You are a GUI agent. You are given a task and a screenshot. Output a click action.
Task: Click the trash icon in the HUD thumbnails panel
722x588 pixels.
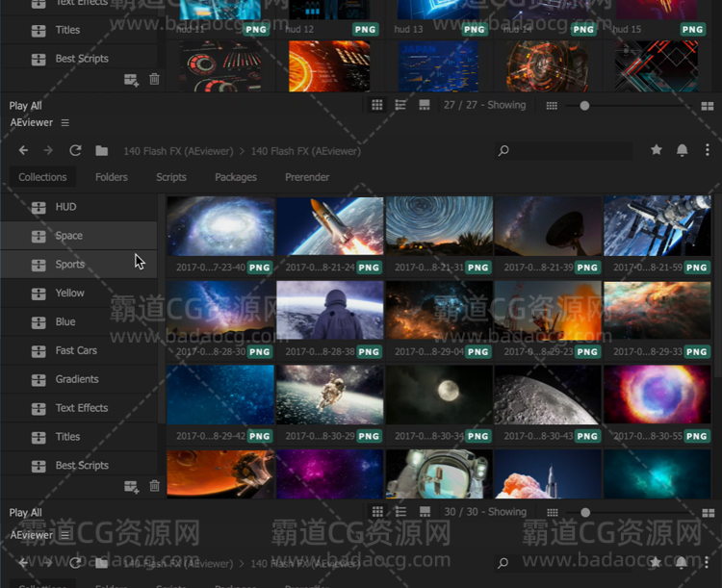155,79
